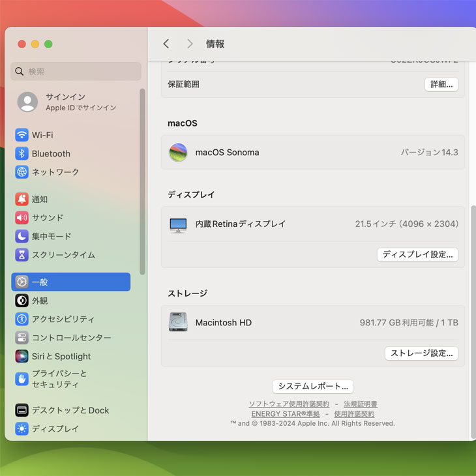
Task: Open ソフトウェア使用許諾契約 link
Action: pyautogui.click(x=289, y=404)
